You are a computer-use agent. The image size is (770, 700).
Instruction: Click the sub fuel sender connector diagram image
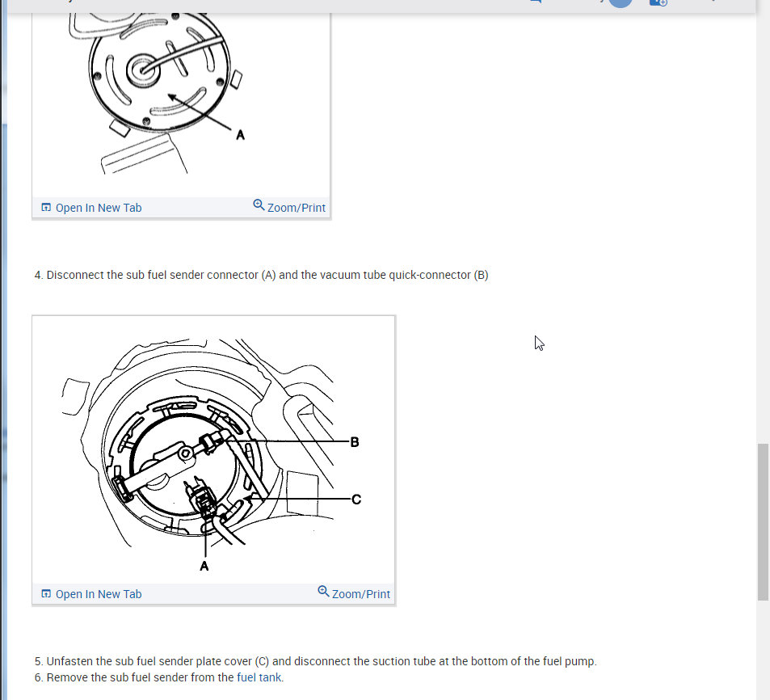click(x=213, y=450)
